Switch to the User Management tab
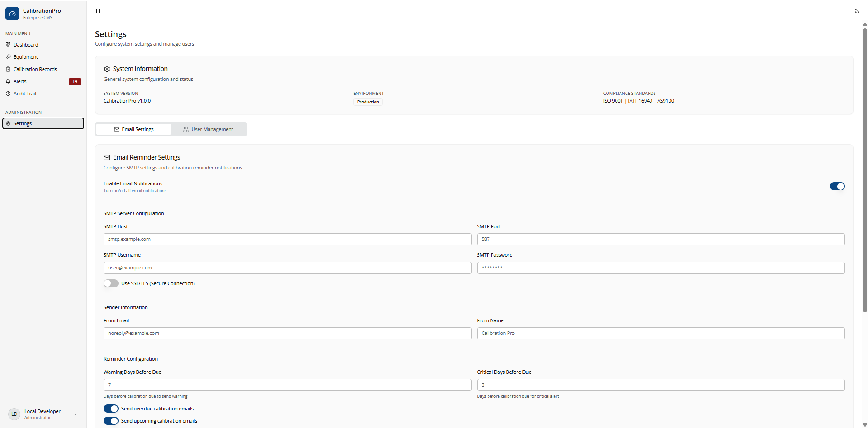Screen dimensions: 868x428 tap(209, 129)
